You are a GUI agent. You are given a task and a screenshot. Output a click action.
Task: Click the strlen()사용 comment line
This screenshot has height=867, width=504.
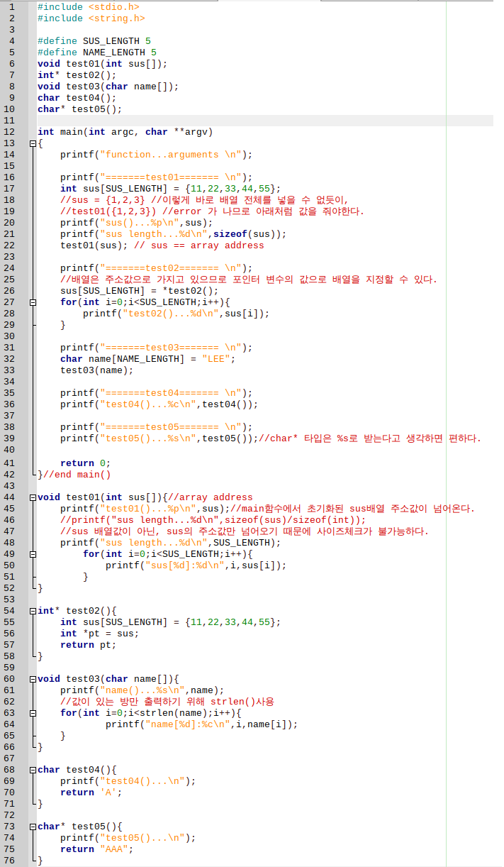click(167, 702)
